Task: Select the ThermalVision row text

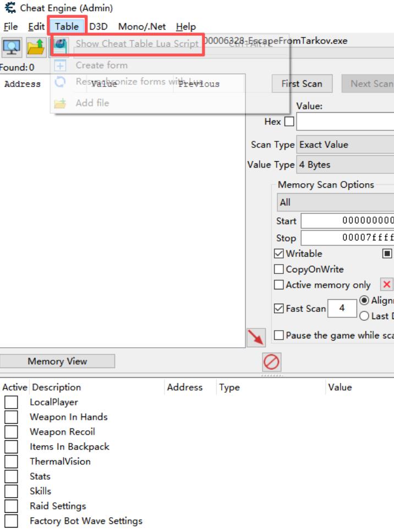Action: (60, 462)
